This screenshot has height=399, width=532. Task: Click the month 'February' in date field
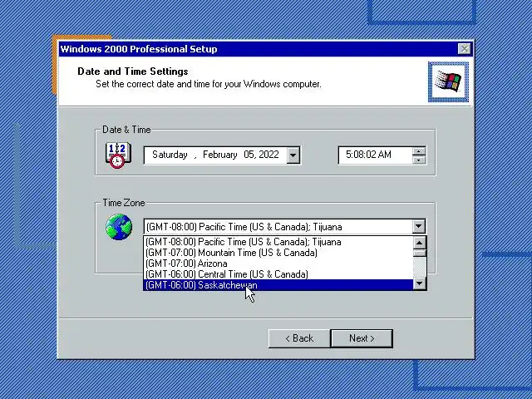[219, 155]
